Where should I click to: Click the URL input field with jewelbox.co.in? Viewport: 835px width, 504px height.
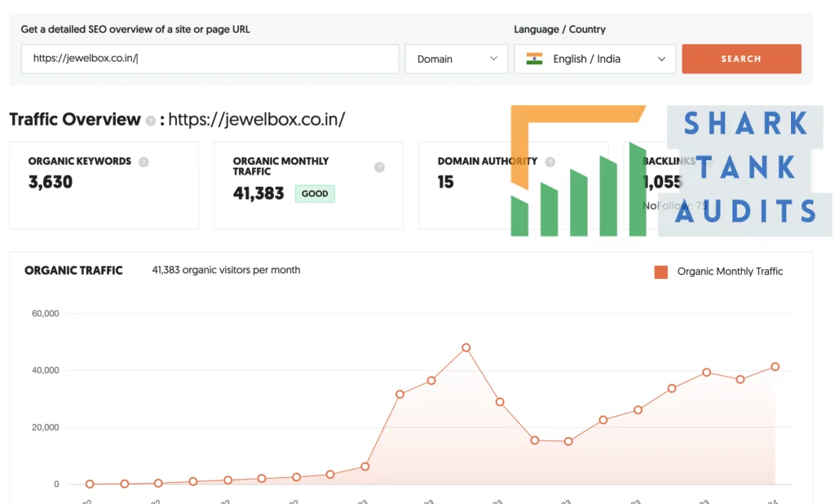[x=210, y=59]
